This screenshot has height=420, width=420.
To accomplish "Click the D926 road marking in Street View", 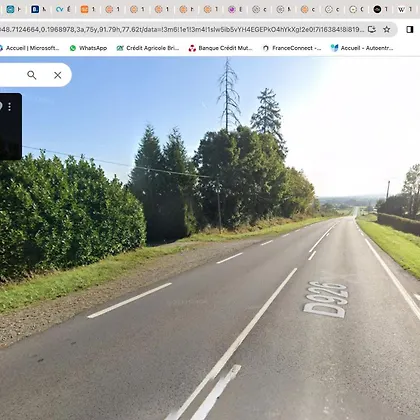I will tap(326, 300).
